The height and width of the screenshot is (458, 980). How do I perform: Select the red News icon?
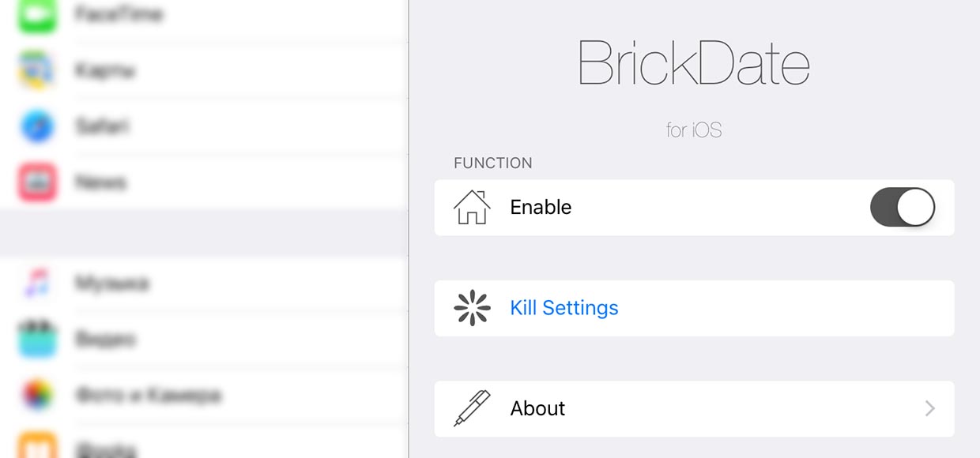[37, 182]
